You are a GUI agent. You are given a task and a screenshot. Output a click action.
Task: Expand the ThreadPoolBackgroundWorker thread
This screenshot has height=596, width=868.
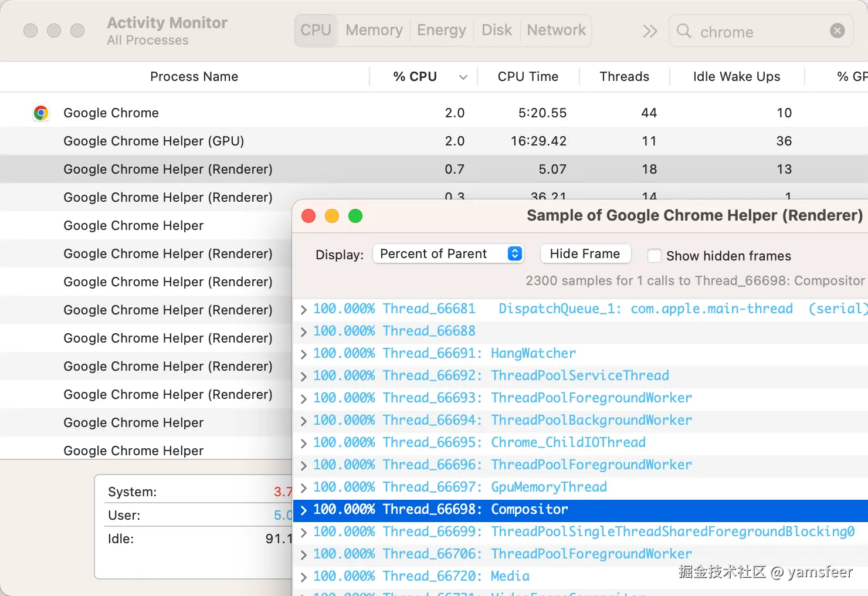[x=303, y=421]
